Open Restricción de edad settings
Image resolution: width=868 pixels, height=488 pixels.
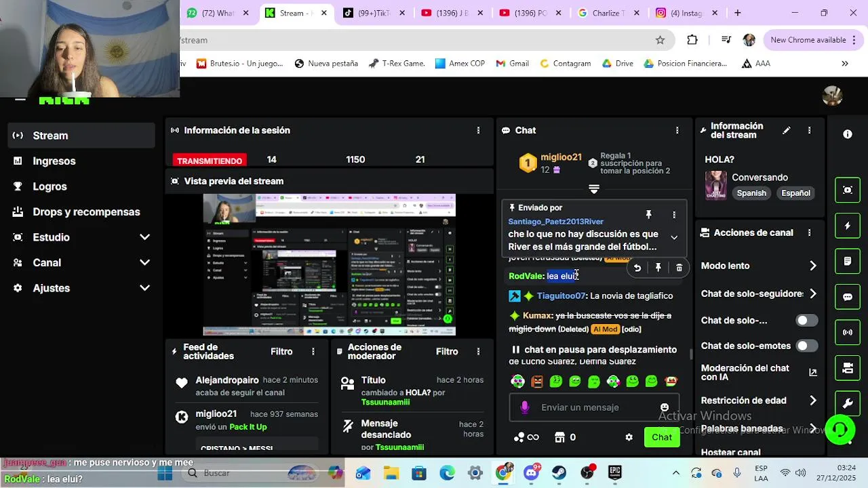click(x=759, y=401)
